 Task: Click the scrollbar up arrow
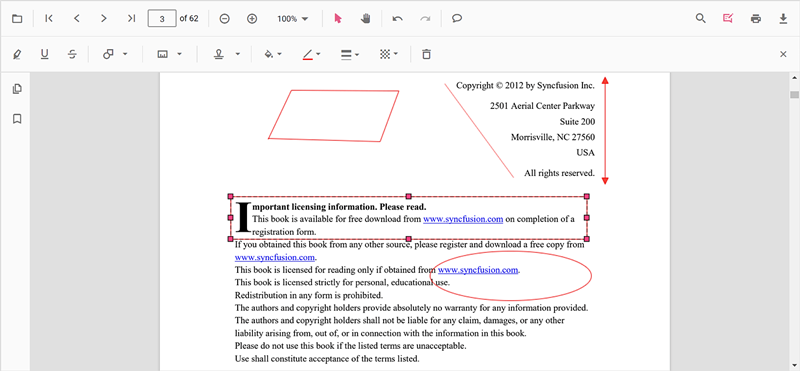(794, 78)
